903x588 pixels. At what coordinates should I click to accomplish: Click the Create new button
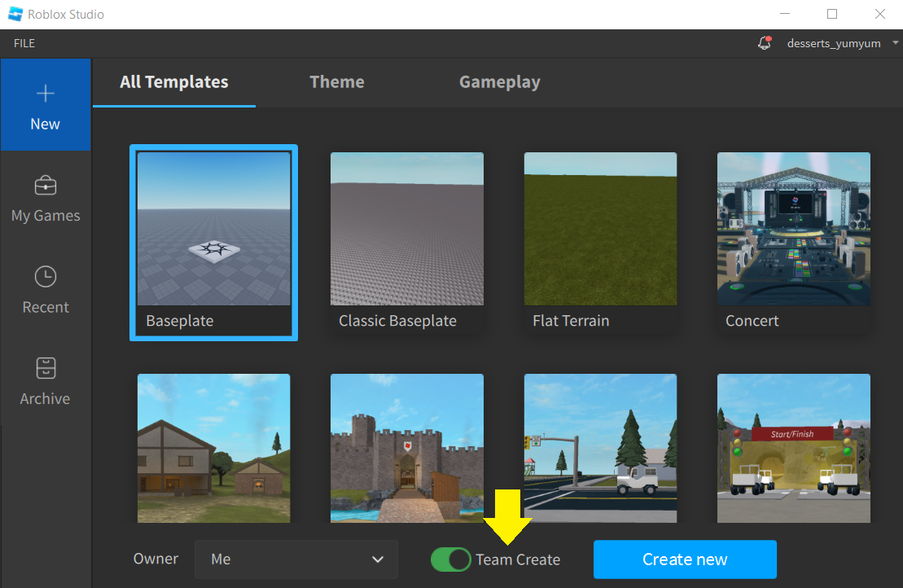click(685, 559)
